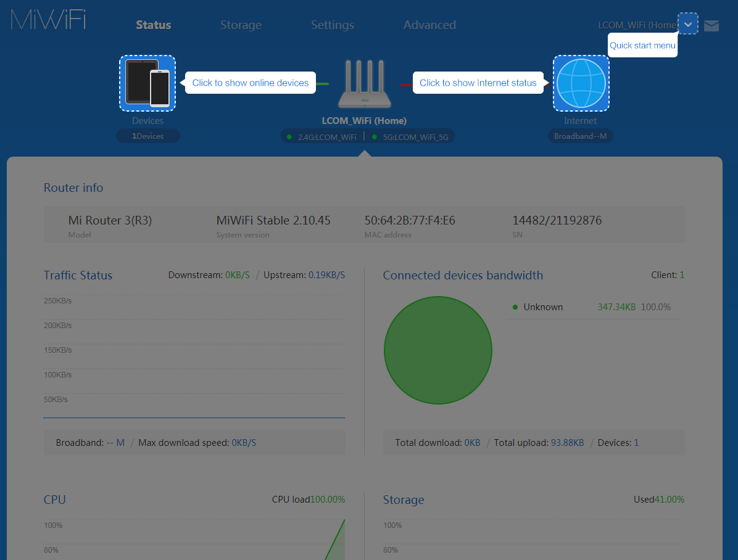Click the 1Devices count badge

pos(148,136)
